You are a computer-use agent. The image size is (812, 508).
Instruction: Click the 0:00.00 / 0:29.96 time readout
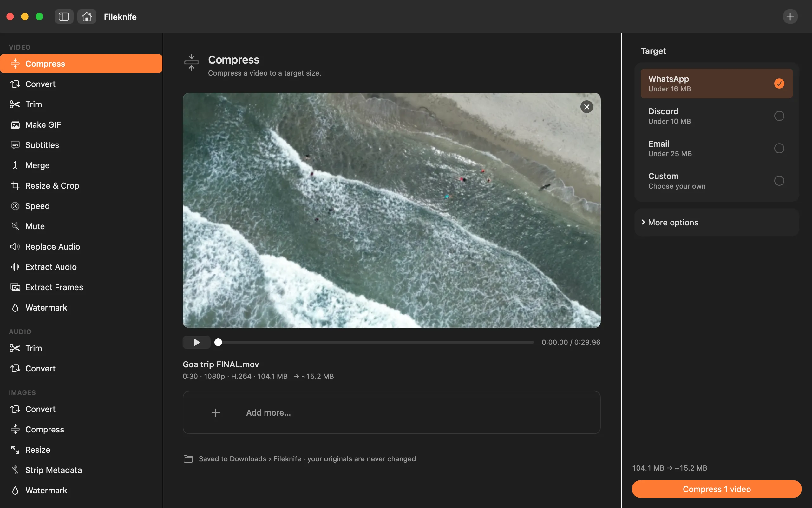click(x=571, y=342)
